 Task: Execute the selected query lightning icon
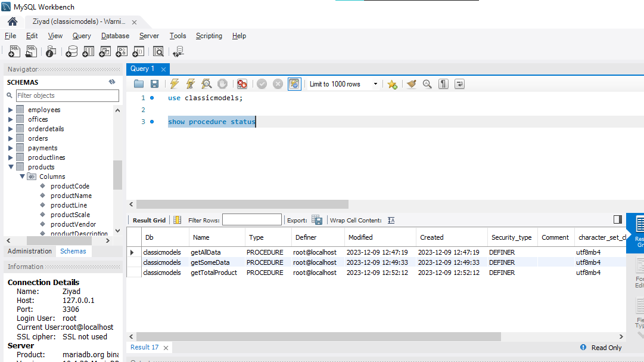click(174, 84)
